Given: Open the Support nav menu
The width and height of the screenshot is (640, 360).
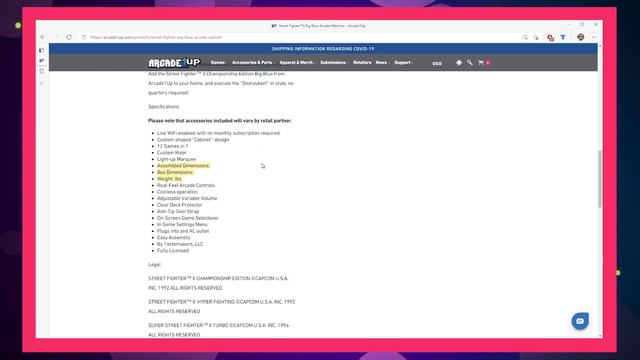Looking at the screenshot, I should 403,62.
